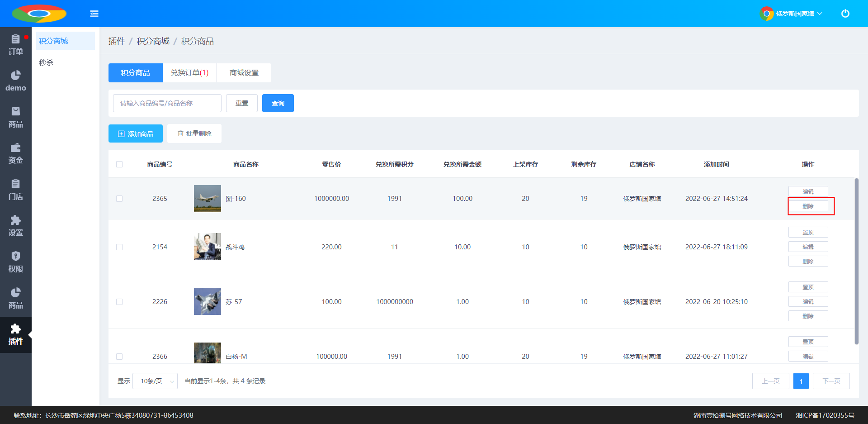Click 置顶 for product 战斗鸡
The width and height of the screenshot is (868, 424).
(808, 232)
